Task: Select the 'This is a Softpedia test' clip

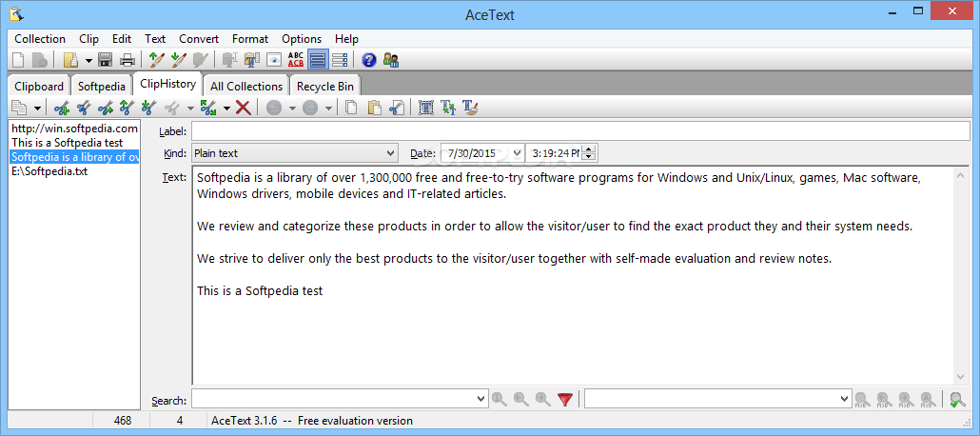Action: (x=74, y=143)
